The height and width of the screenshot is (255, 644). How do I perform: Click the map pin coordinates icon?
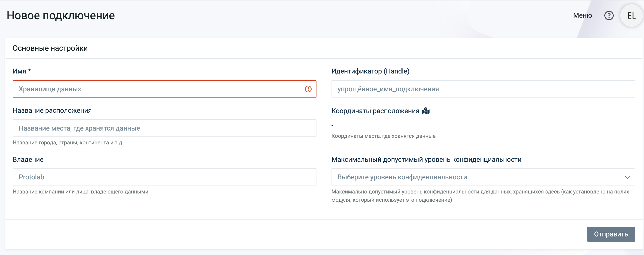(x=425, y=111)
